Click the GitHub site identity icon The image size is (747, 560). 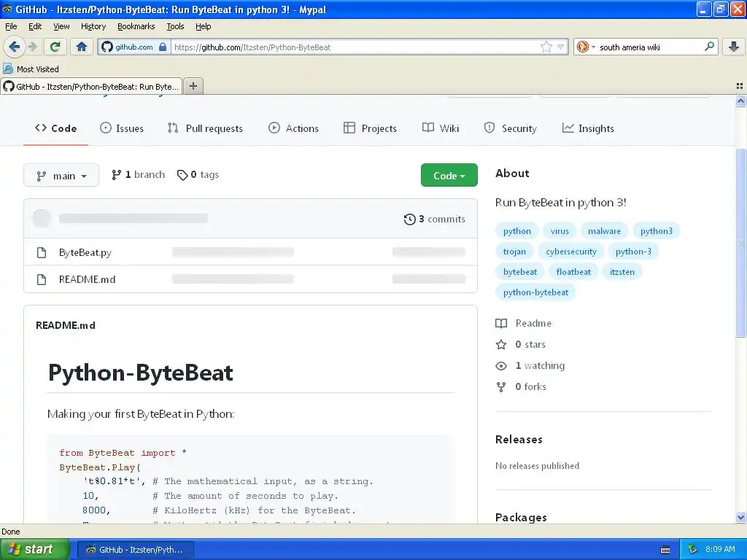click(x=107, y=47)
